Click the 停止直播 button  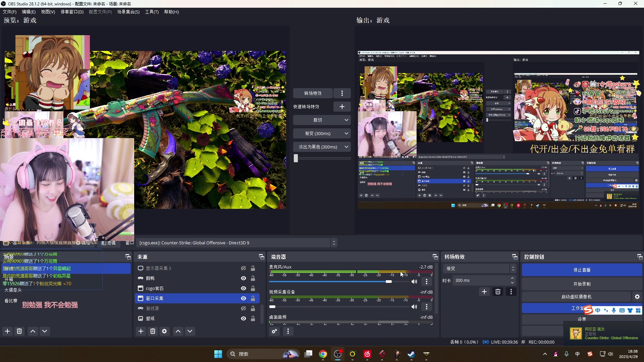tap(582, 270)
